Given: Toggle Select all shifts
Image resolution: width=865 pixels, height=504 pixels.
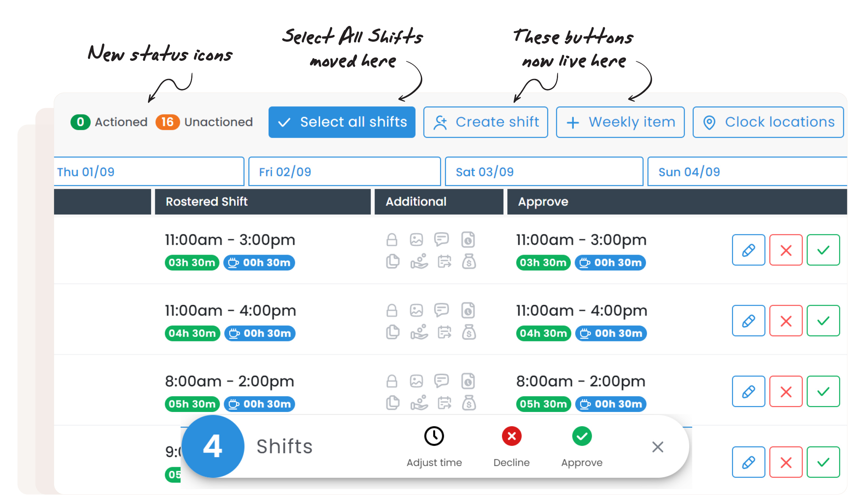Looking at the screenshot, I should coord(342,122).
